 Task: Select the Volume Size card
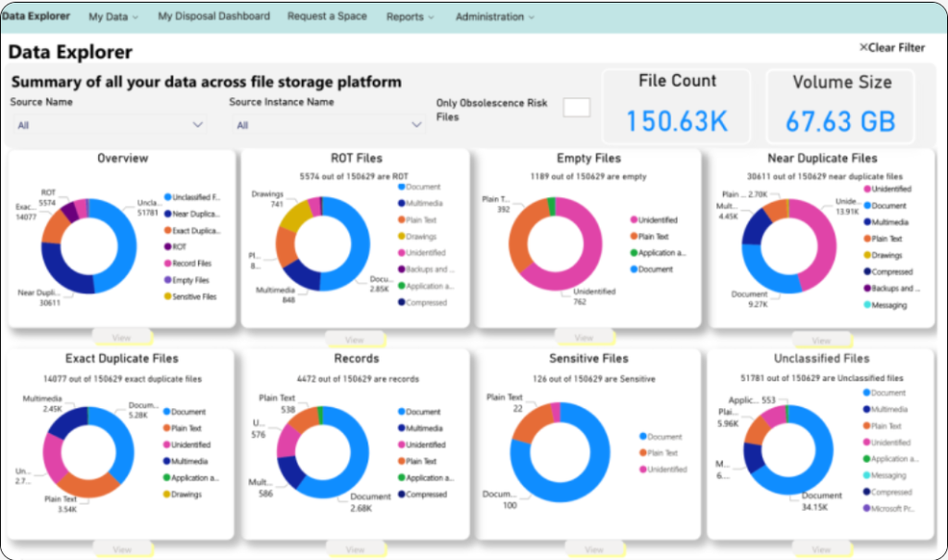pos(842,106)
